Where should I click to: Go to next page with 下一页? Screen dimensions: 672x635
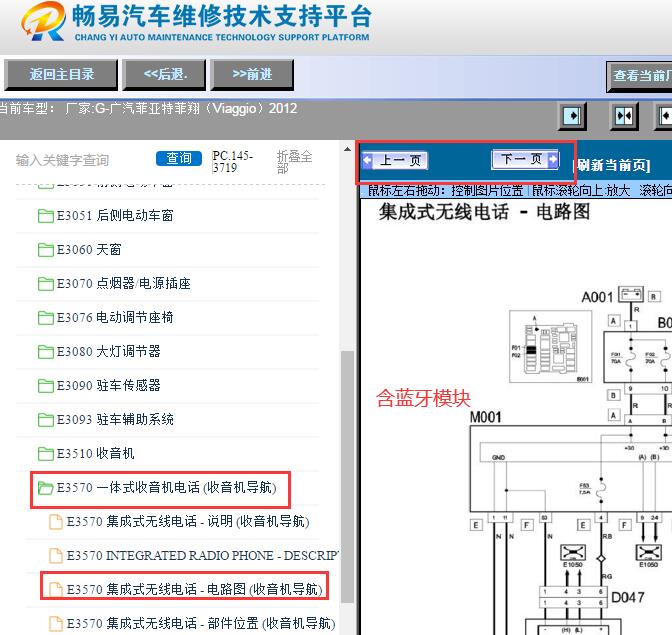pos(525,159)
